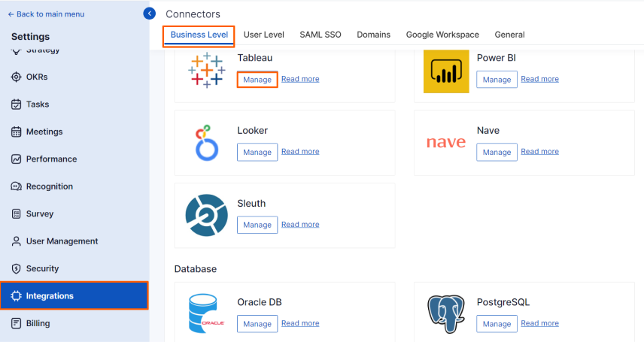The image size is (644, 342).
Task: Click the Tasks calendar-check icon
Action: (x=16, y=104)
